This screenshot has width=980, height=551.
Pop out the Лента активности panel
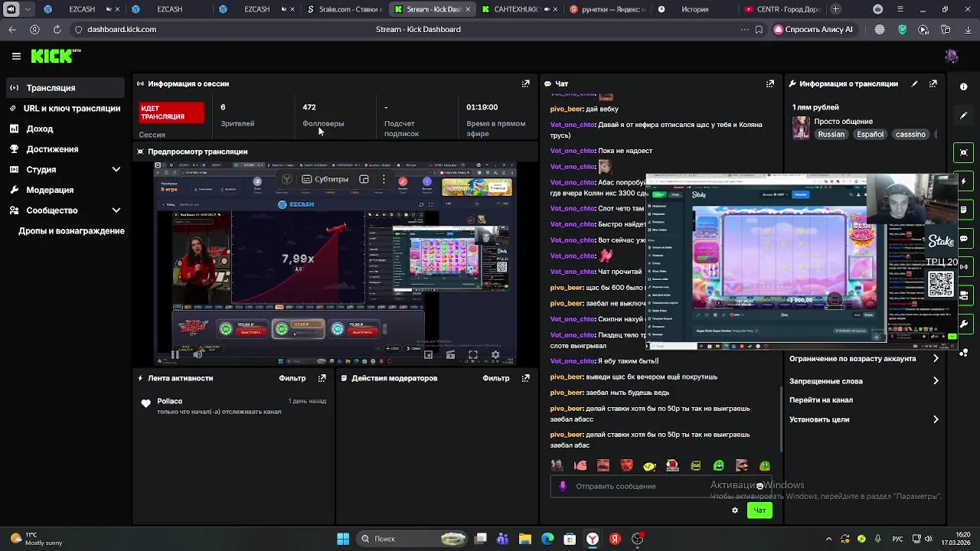pos(322,378)
